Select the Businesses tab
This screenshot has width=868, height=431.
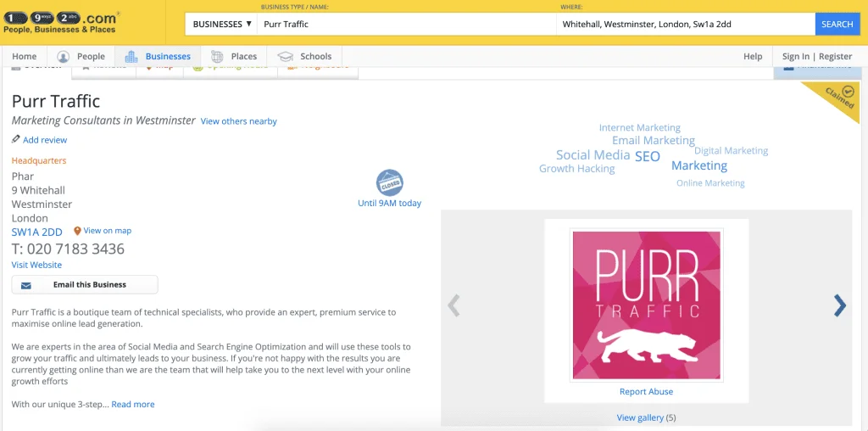[x=157, y=56]
